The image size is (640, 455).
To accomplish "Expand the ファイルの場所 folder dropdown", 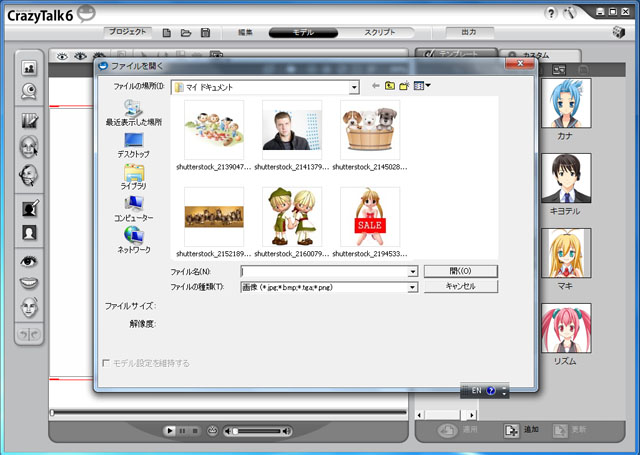I will [354, 88].
